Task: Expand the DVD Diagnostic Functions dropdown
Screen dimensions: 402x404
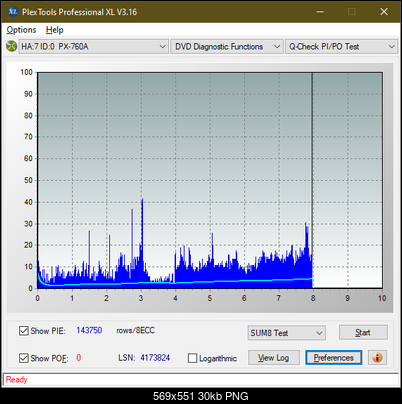Action: (227, 47)
